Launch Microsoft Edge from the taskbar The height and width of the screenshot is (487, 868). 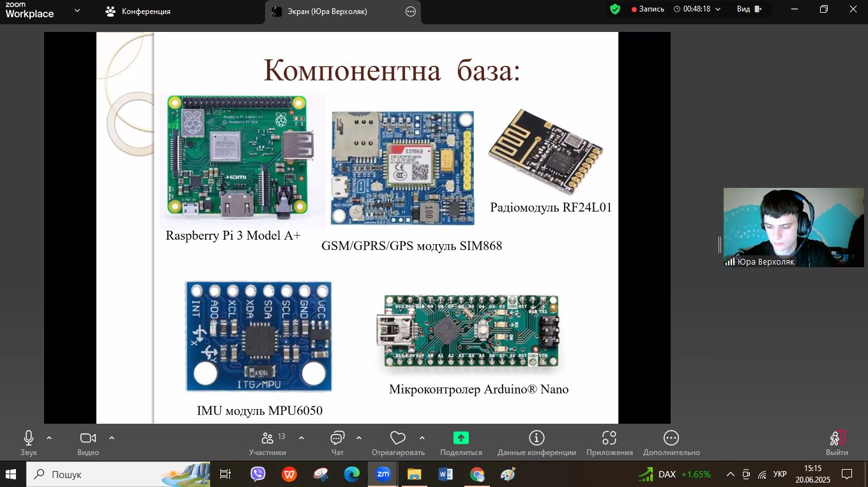(x=352, y=474)
